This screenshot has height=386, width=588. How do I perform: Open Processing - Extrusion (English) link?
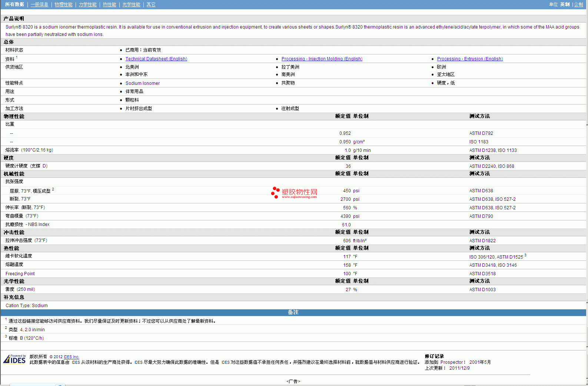point(469,59)
